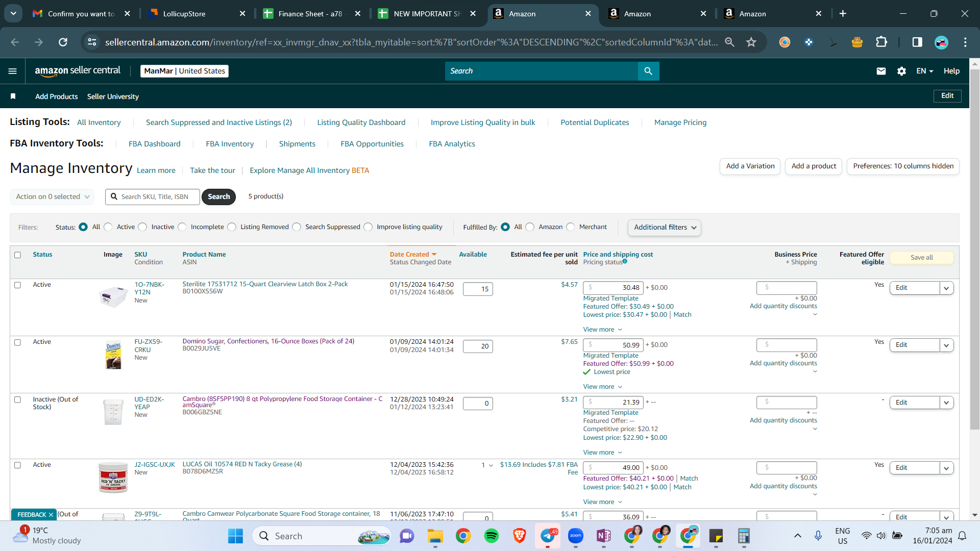The width and height of the screenshot is (980, 551).
Task: Open File Explorer from the taskbar
Action: click(435, 536)
